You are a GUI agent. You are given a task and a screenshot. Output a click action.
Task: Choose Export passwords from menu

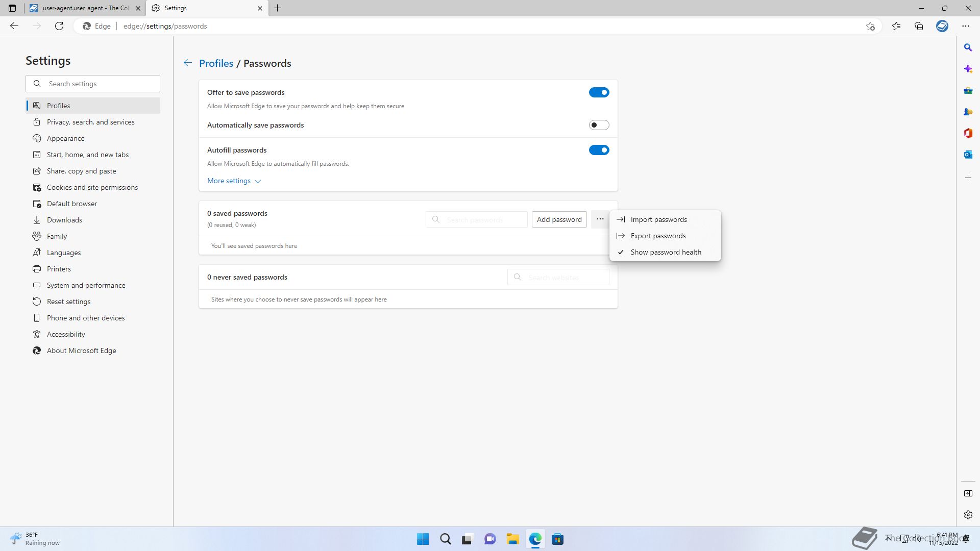tap(658, 236)
